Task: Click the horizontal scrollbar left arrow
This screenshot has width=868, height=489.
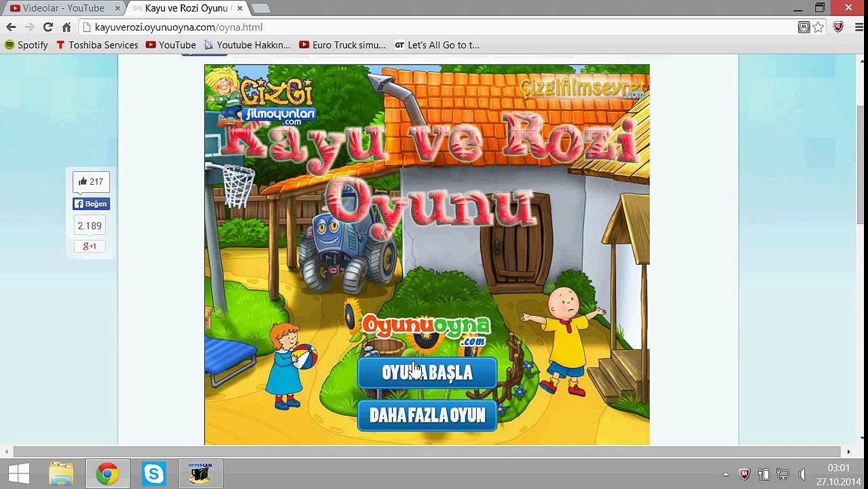Action: tap(7, 452)
